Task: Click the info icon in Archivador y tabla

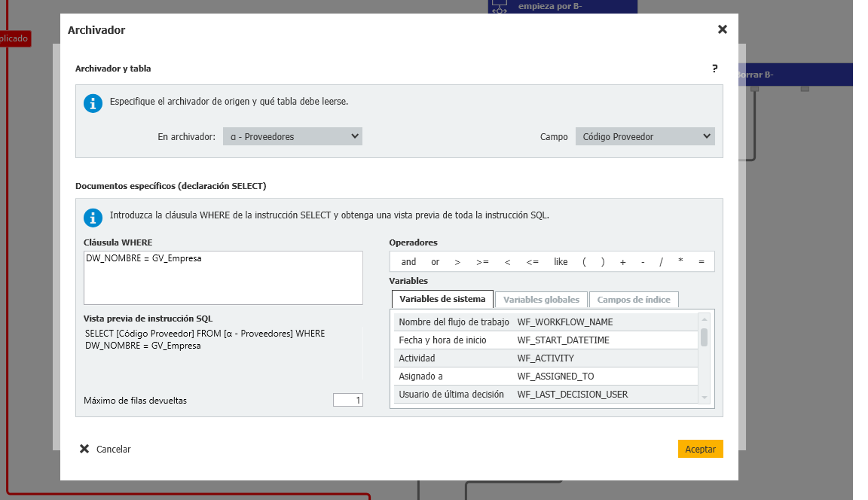Action: (x=93, y=103)
